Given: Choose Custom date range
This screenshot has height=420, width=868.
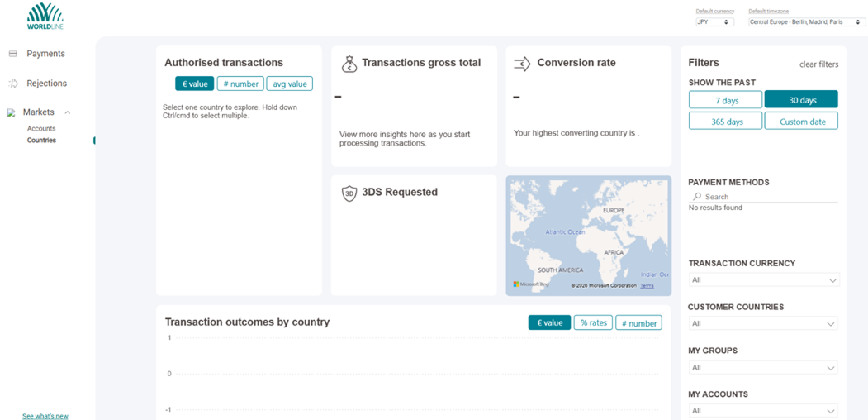Looking at the screenshot, I should click(801, 121).
